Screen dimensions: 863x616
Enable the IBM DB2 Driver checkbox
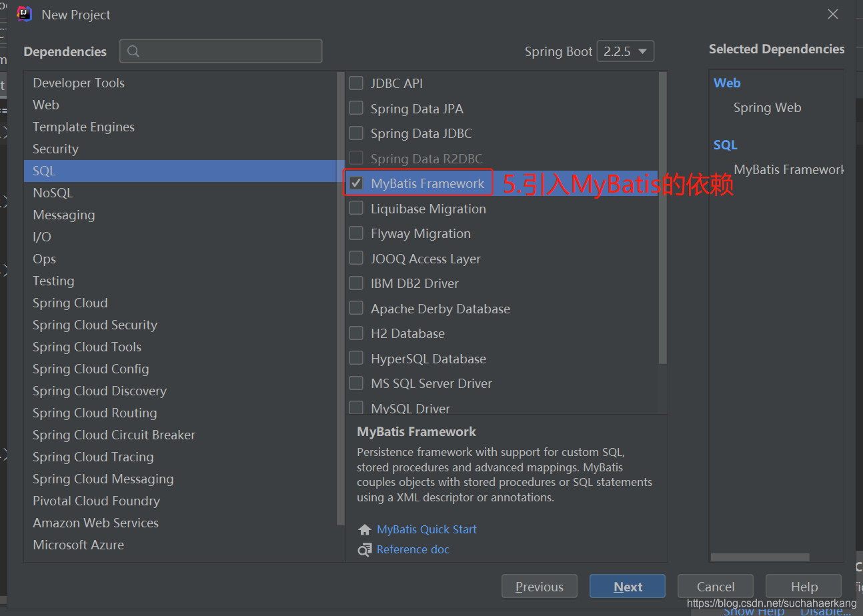point(357,283)
